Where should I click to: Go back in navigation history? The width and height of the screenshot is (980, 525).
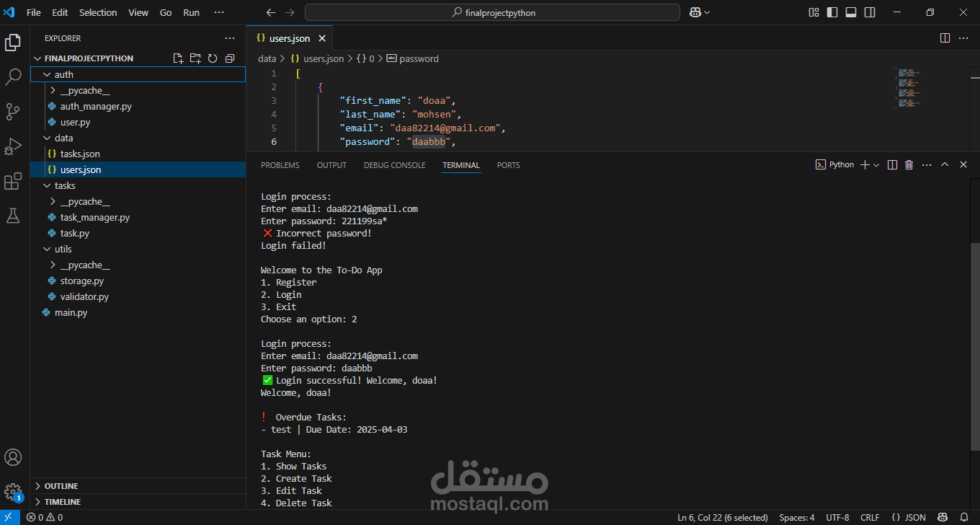click(271, 12)
